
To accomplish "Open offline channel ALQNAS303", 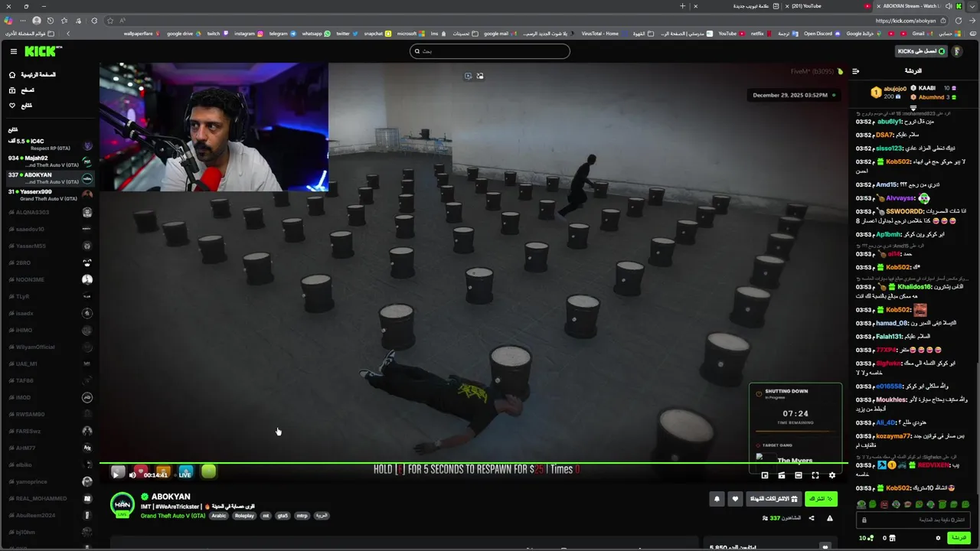I will (50, 212).
